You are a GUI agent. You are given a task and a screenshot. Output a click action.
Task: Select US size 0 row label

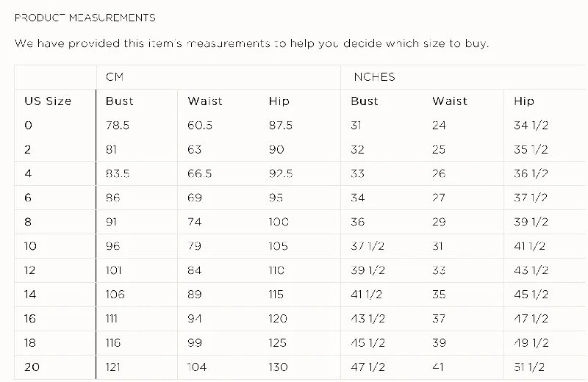point(28,125)
